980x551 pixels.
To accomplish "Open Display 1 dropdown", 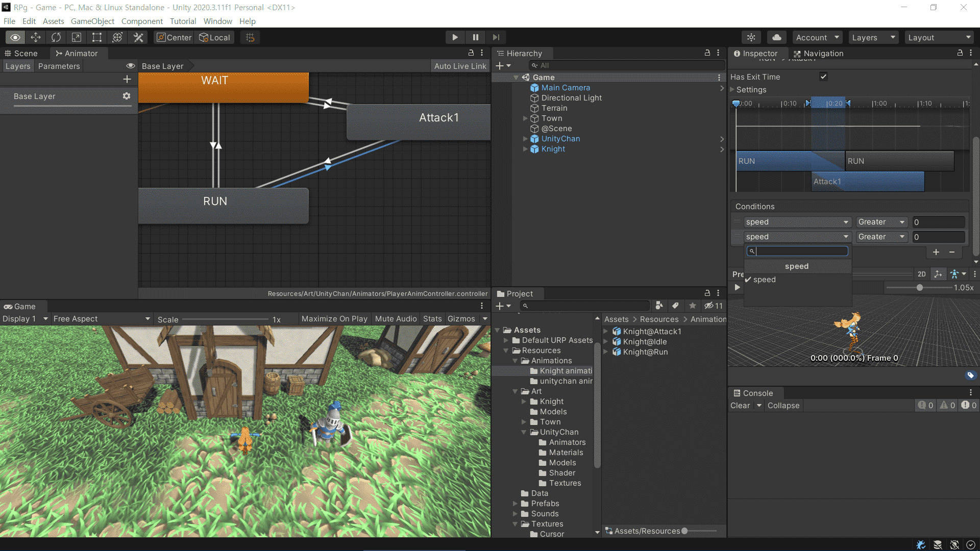I will click(x=25, y=319).
